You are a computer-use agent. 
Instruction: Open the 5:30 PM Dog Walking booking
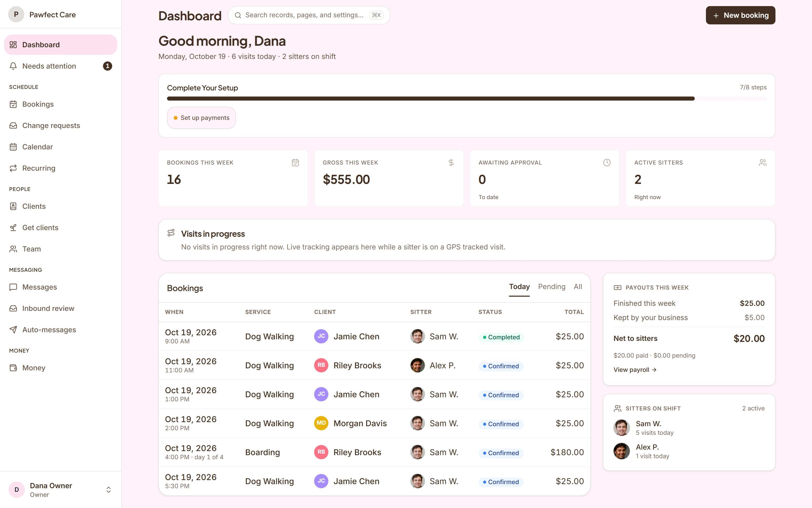[374, 481]
